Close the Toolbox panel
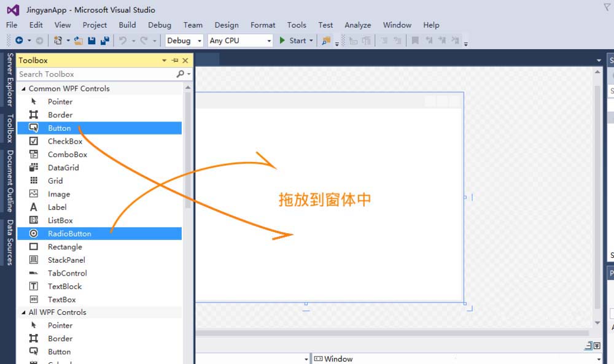This screenshot has width=614, height=364. (x=185, y=60)
